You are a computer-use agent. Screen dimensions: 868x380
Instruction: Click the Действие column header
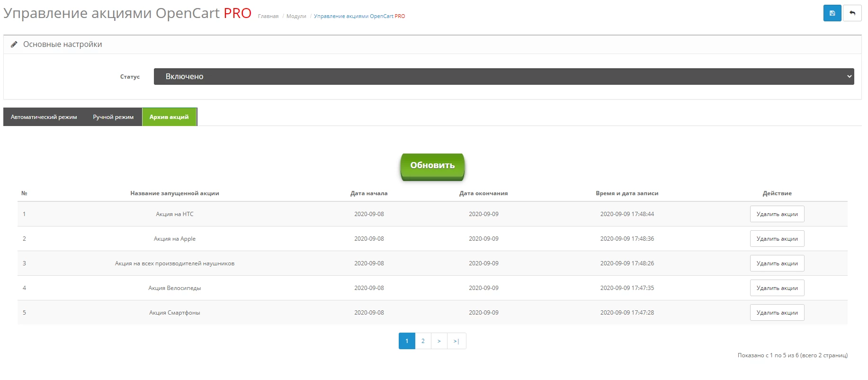click(x=777, y=193)
